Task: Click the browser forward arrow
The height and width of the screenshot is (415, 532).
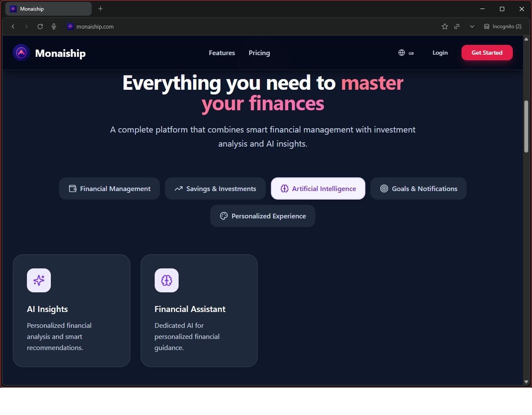Action: [x=26, y=26]
